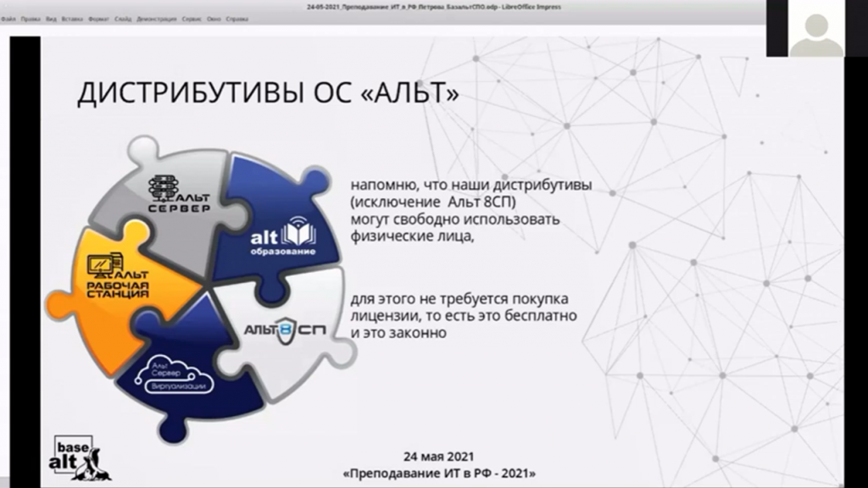Click the Альт 8 СП logo

coord(285,330)
